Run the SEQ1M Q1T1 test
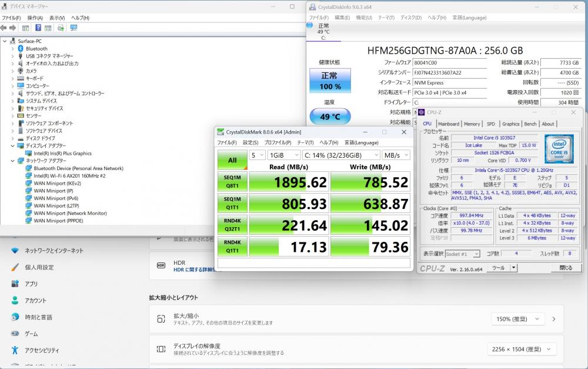The width and height of the screenshot is (588, 369). click(x=232, y=203)
